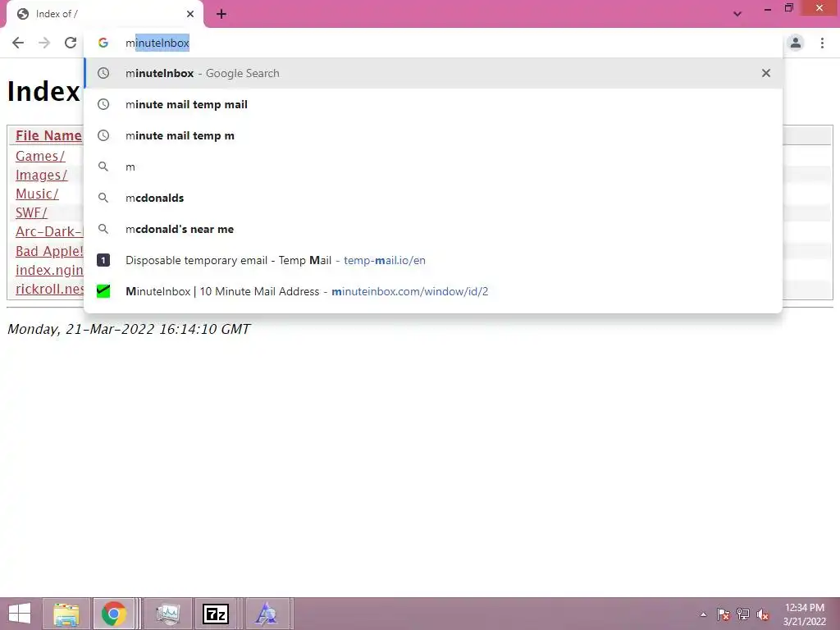The width and height of the screenshot is (840, 630).
Task: Open the minuteinbox.com/window/id/2 suggestion
Action: 433,291
